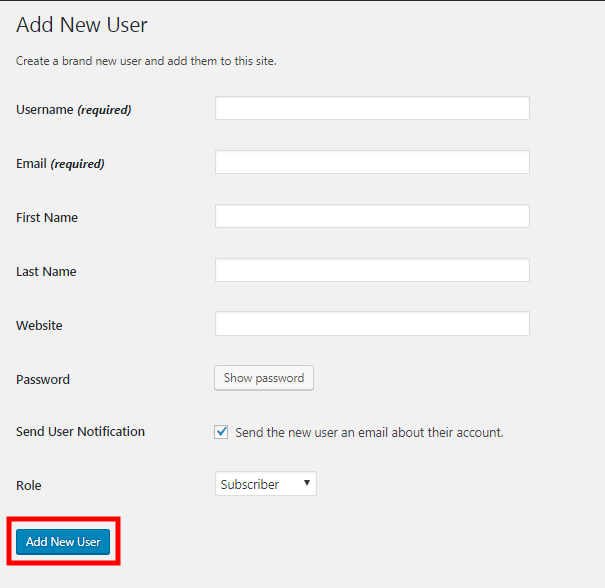Submit with the blue Add New User button
This screenshot has width=605, height=588.
tap(63, 541)
